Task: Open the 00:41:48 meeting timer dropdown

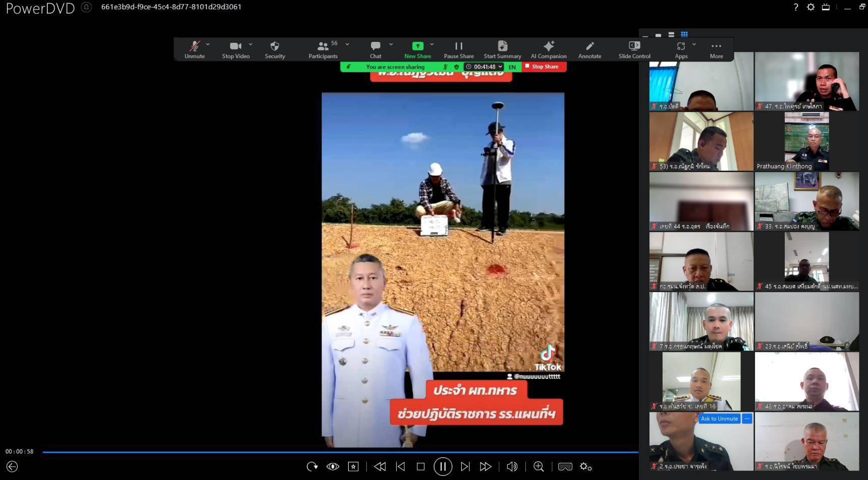Action: [484, 67]
